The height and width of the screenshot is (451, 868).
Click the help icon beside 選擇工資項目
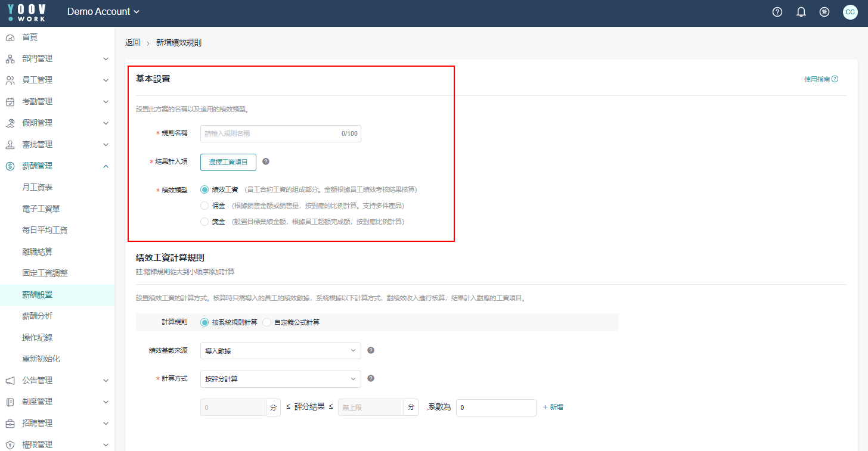pos(266,161)
